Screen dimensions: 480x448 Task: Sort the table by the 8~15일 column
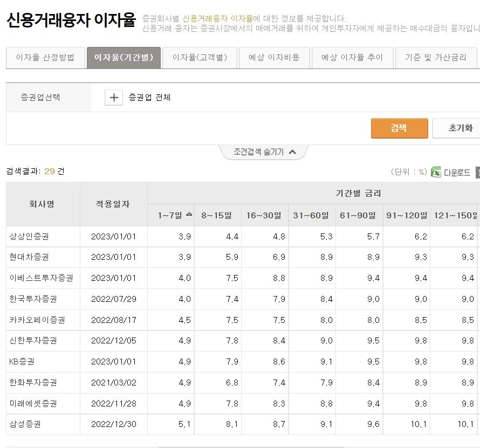pyautogui.click(x=216, y=214)
